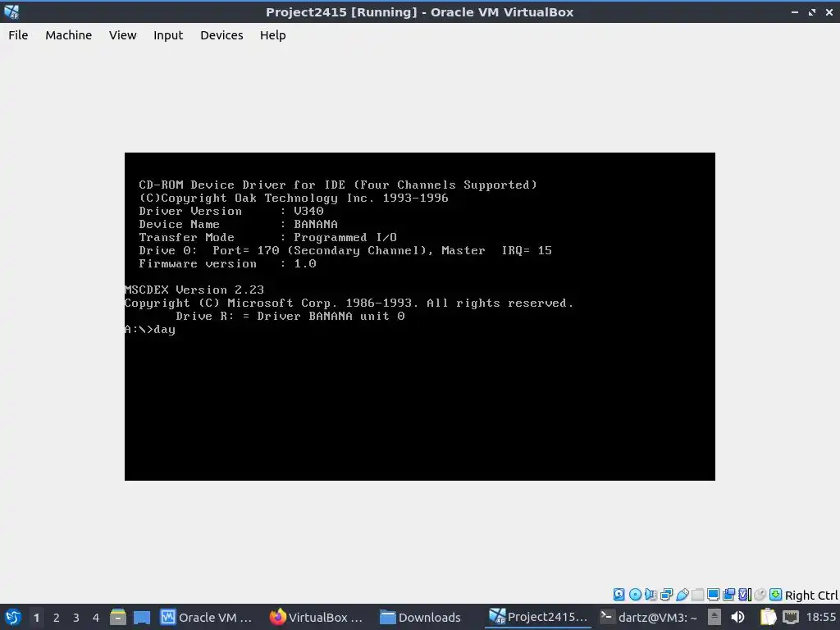Click the show desktop panel icon

142,617
